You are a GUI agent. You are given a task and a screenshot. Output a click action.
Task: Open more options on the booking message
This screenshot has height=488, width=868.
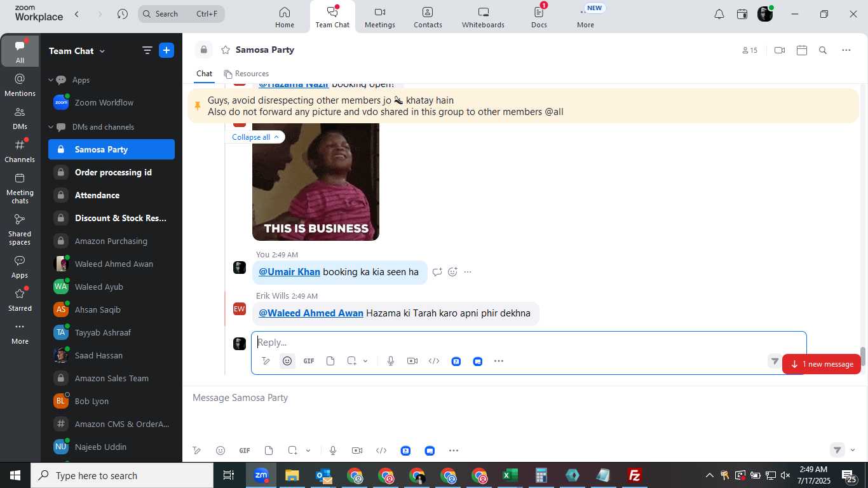click(468, 272)
